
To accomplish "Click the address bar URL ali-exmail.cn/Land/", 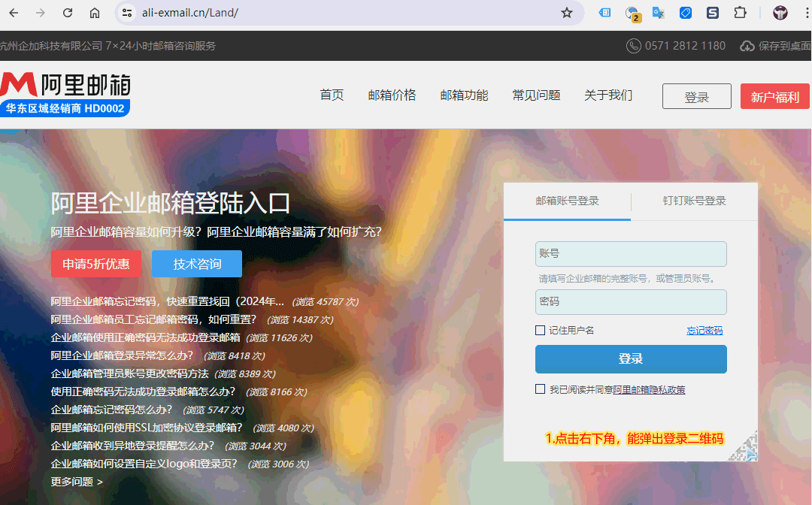I will [x=190, y=13].
